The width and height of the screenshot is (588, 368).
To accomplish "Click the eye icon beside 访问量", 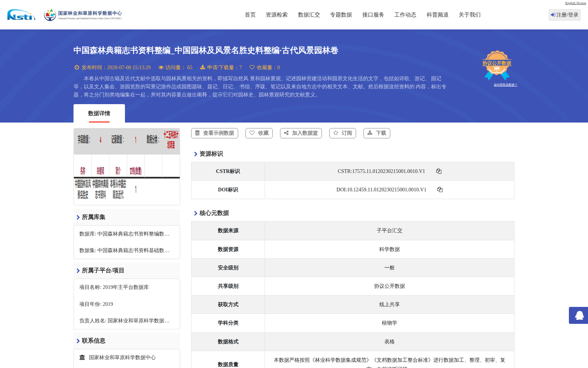I will click(x=161, y=67).
